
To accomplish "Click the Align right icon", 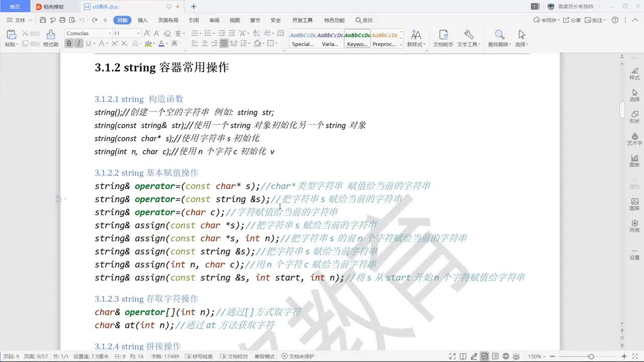I will click(214, 44).
